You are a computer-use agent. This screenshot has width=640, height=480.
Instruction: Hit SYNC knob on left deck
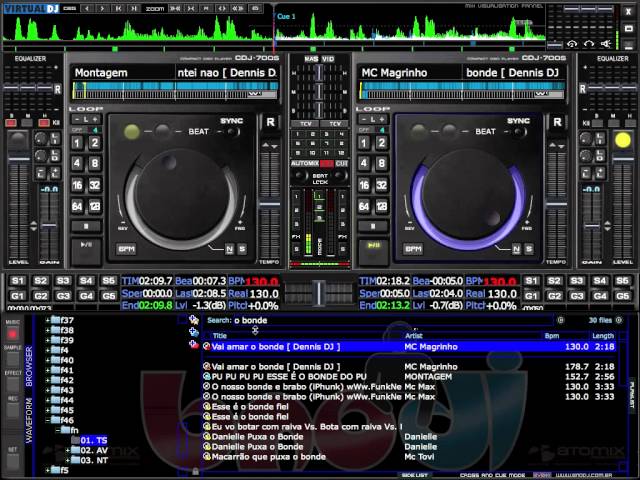(x=233, y=132)
